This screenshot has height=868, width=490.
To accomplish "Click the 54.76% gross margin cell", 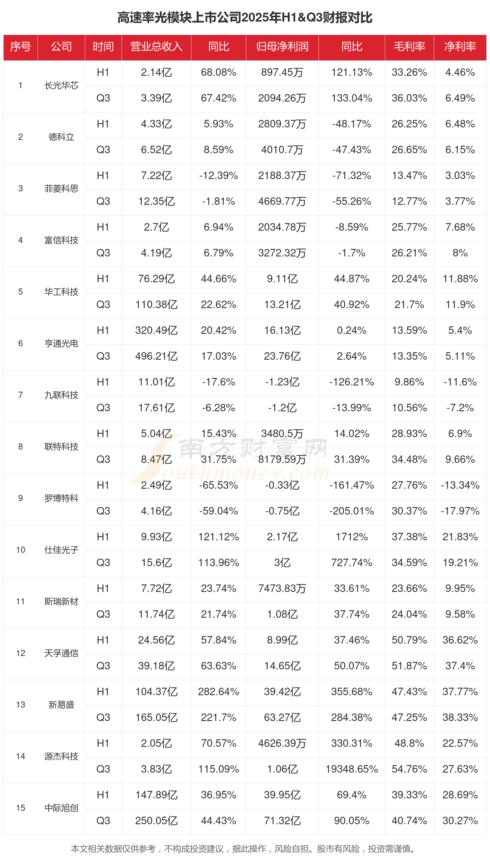I will pos(409,769).
